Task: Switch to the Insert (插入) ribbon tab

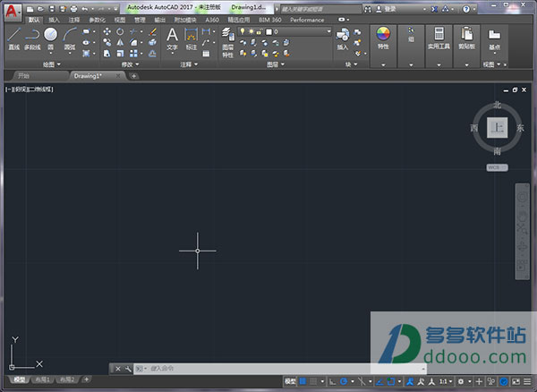Action: coord(54,20)
